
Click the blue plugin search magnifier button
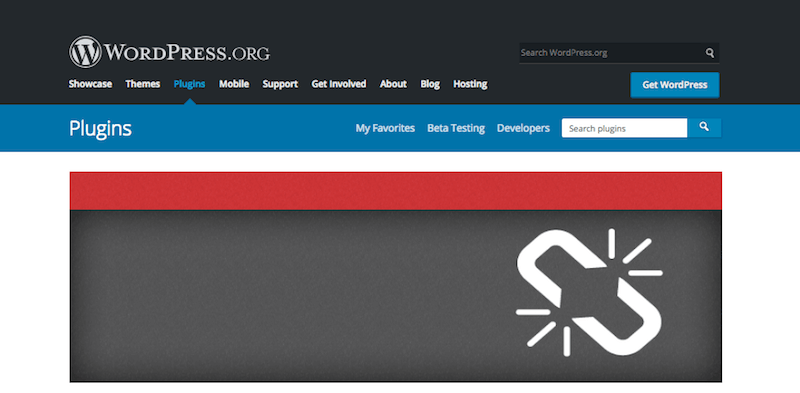point(704,128)
